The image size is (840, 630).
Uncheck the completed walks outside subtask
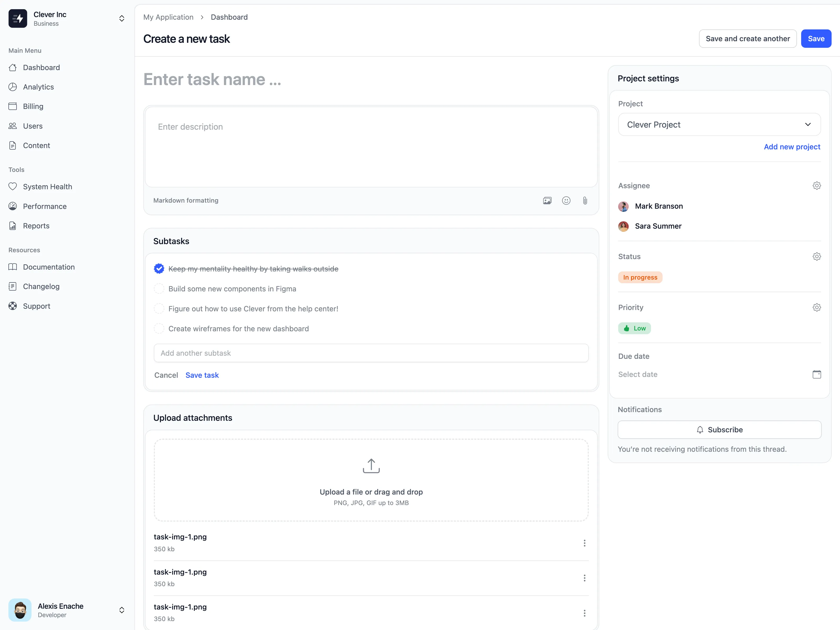(x=159, y=269)
